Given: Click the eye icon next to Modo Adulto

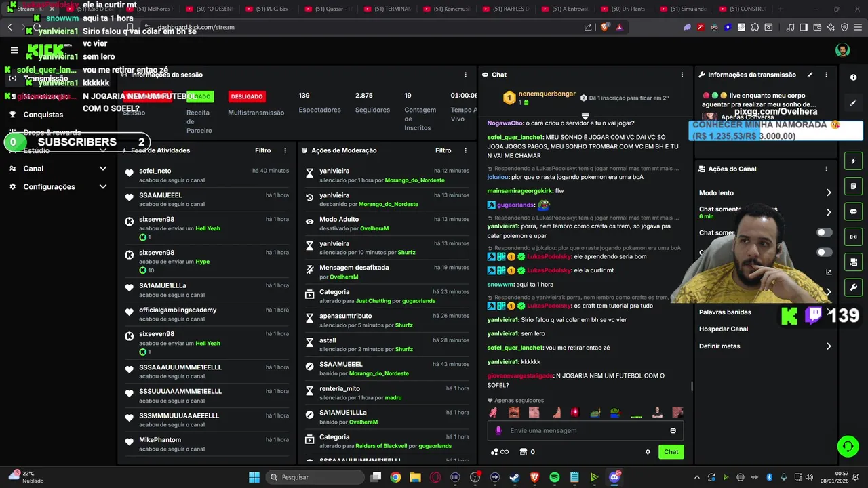Looking at the screenshot, I should [x=309, y=221].
